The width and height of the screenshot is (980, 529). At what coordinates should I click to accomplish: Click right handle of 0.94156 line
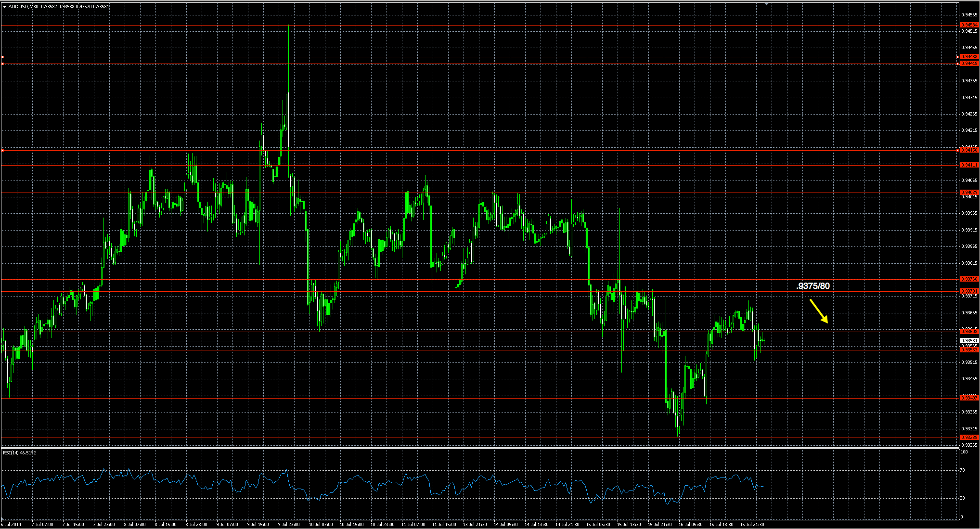click(x=957, y=150)
